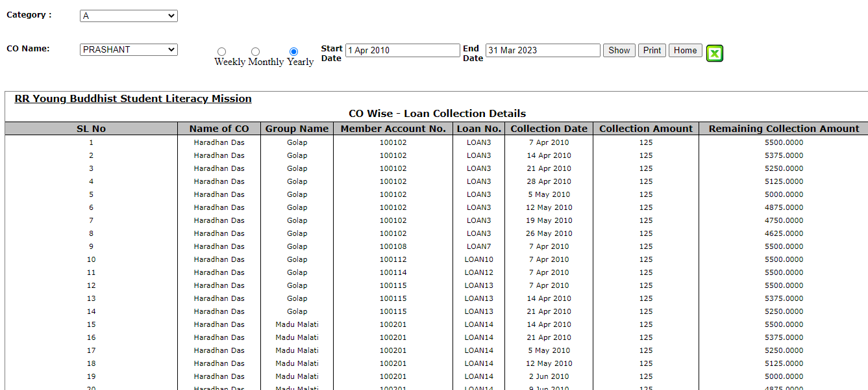Click remaining amount 5125.0000 in row 4

[784, 181]
